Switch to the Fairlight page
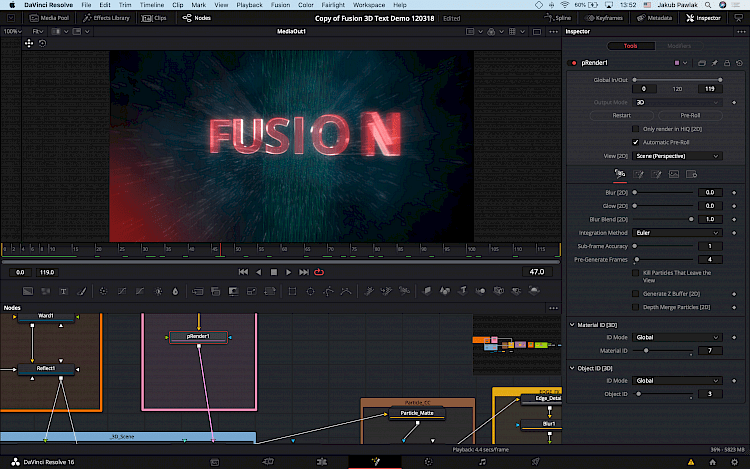750x469 pixels. click(482, 461)
